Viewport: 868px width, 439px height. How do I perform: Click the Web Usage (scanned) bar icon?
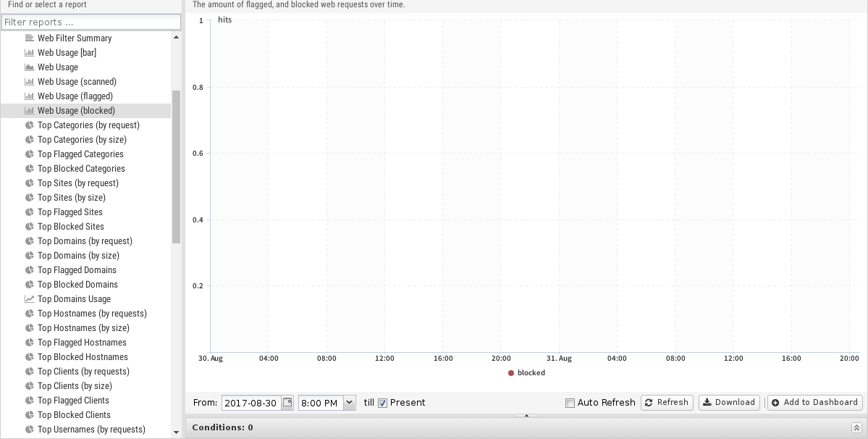point(30,81)
